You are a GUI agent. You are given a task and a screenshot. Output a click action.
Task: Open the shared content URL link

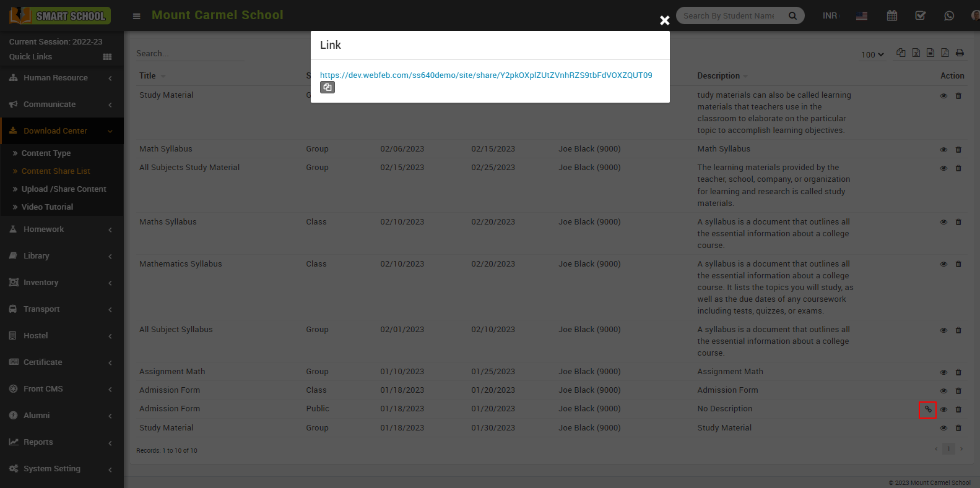485,75
